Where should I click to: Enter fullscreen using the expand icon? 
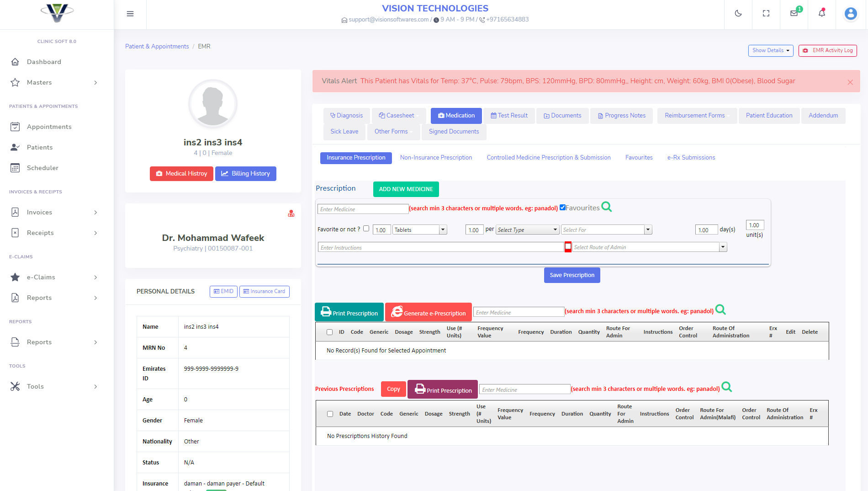pos(766,13)
